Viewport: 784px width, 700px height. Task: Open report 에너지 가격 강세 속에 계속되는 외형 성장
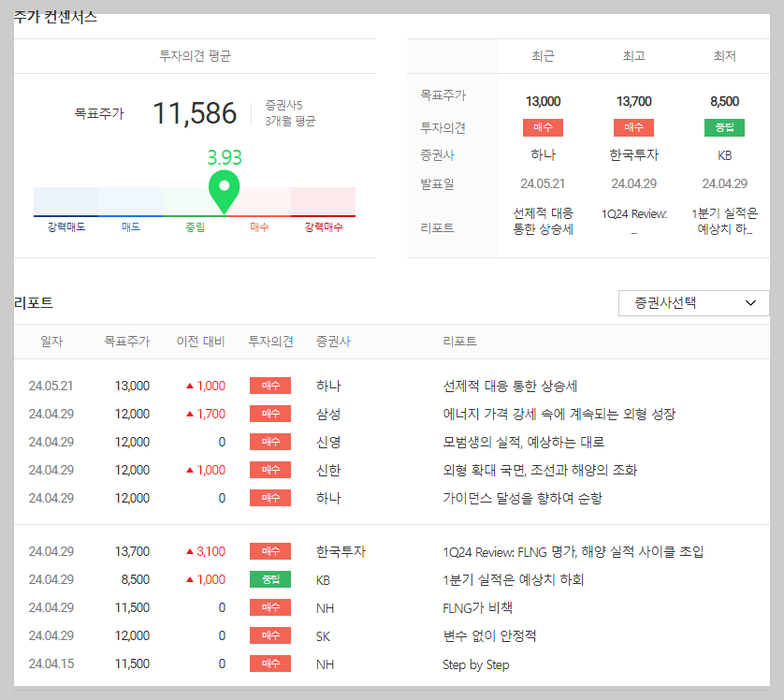click(559, 414)
